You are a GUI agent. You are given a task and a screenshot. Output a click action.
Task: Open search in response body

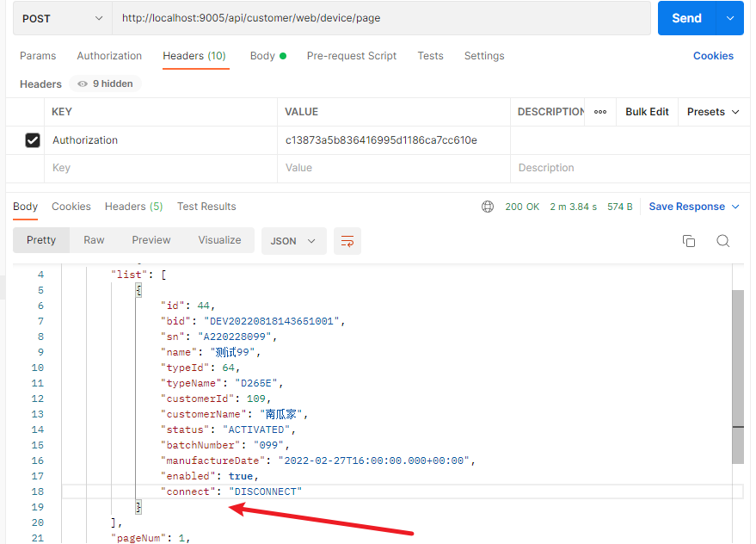722,241
